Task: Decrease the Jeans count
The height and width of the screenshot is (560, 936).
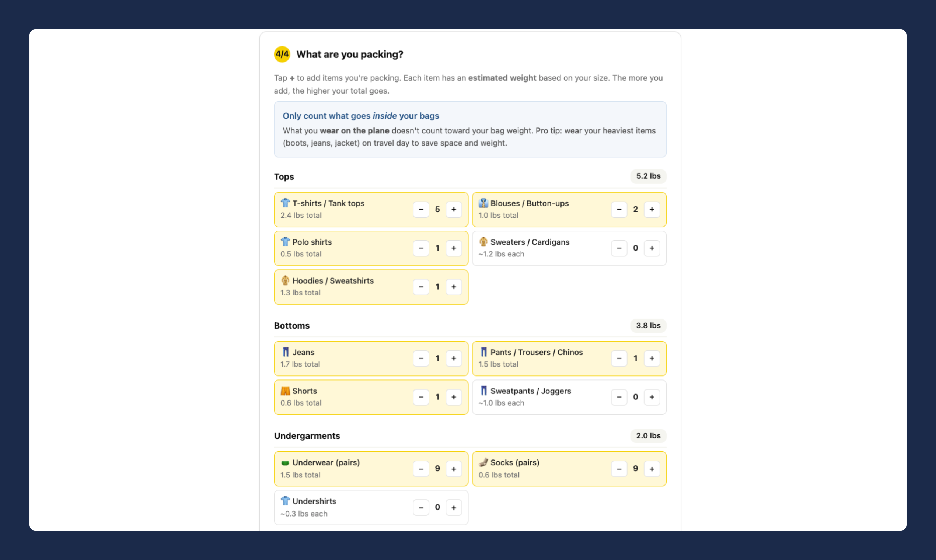Action: [421, 358]
